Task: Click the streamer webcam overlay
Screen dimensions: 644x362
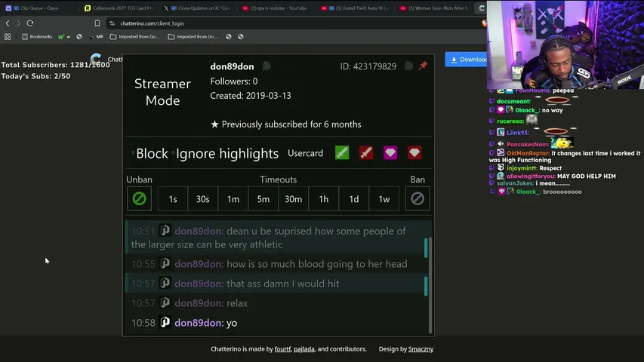Action: coord(565,44)
